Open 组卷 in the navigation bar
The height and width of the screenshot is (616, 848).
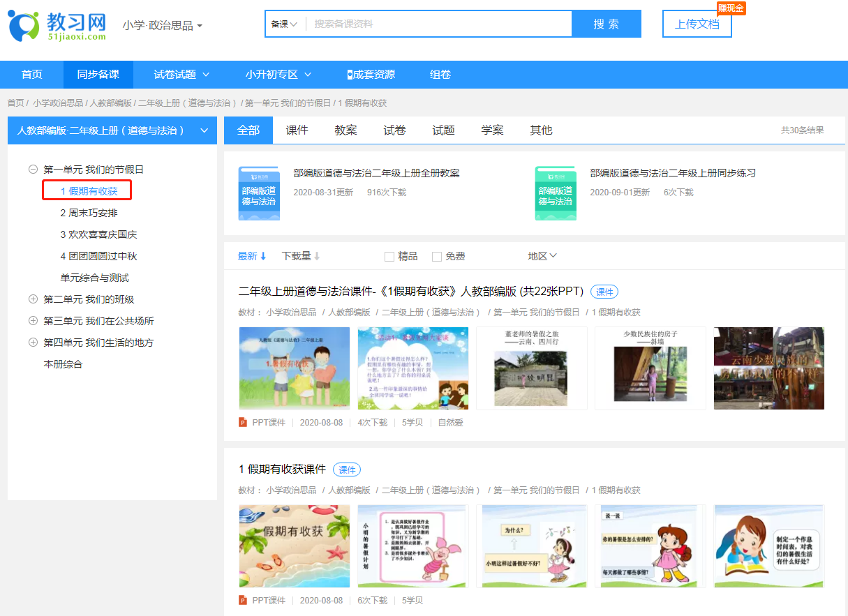click(x=440, y=74)
